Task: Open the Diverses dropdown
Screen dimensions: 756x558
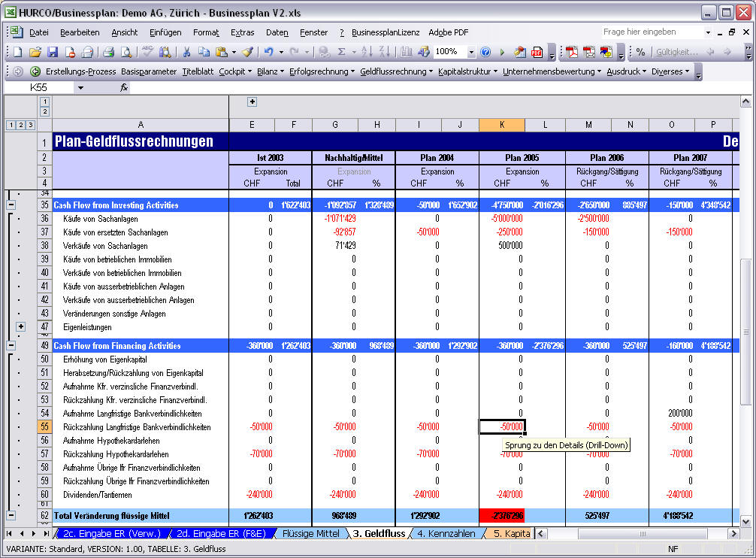Action: [x=670, y=71]
